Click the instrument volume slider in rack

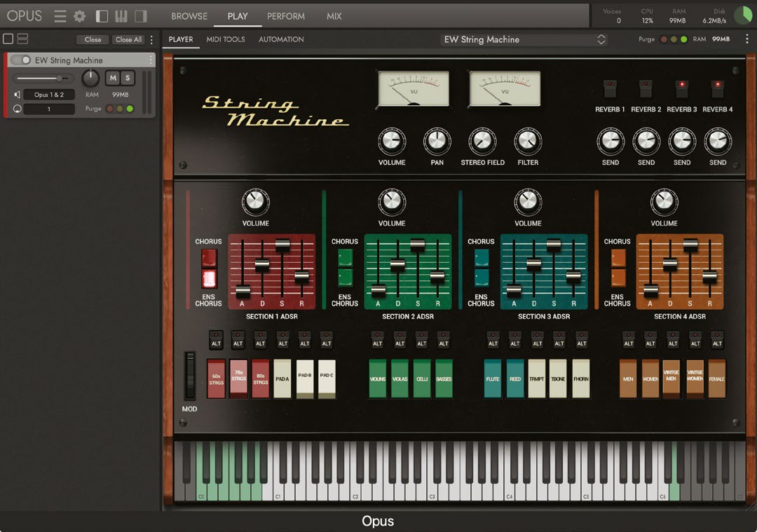tap(43, 79)
